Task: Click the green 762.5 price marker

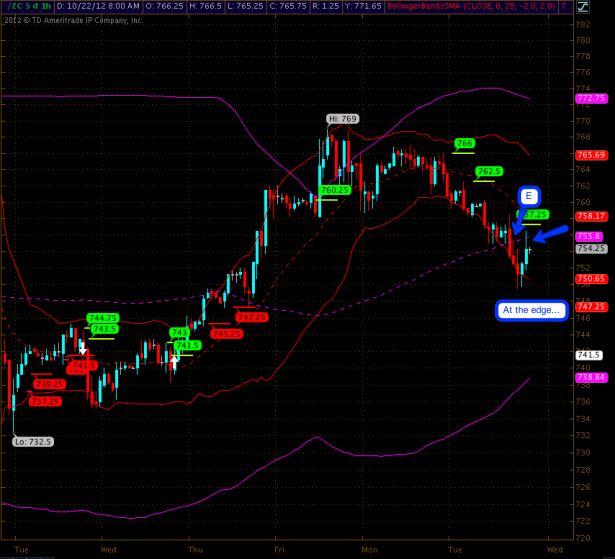Action: pos(489,172)
